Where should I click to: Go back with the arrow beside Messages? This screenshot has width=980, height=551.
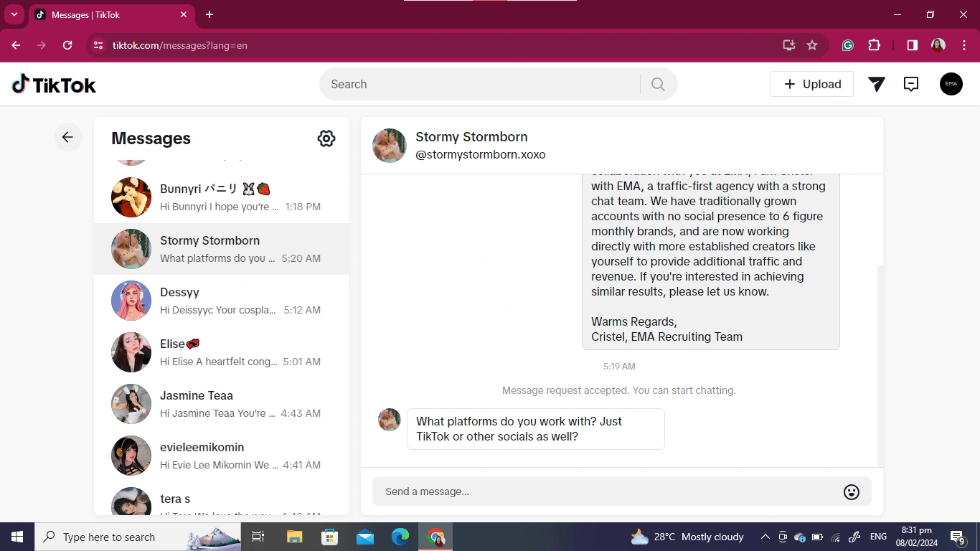(67, 137)
